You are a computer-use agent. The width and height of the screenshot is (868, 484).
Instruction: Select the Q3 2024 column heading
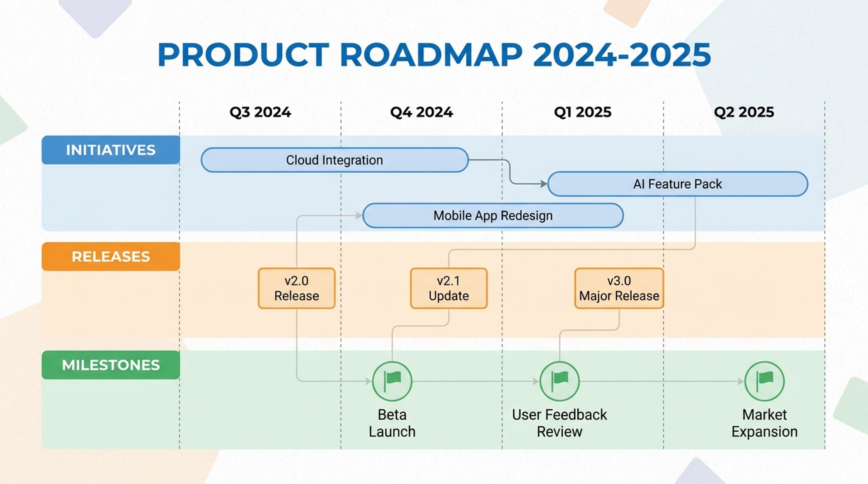point(260,112)
